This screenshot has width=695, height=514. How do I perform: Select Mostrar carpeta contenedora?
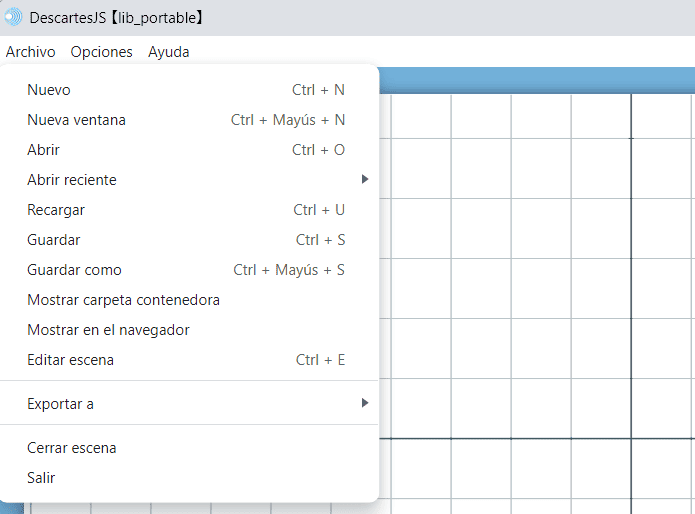[123, 300]
